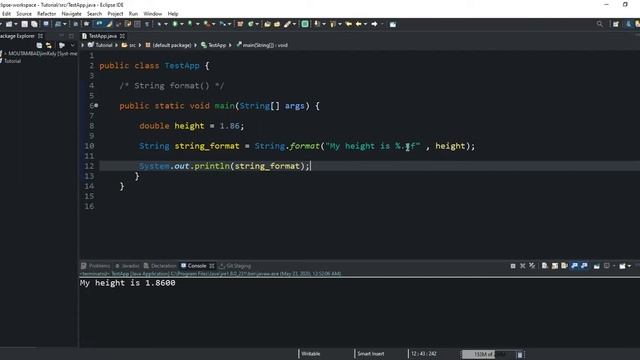The height and width of the screenshot is (360, 640).
Task: Select the Java perspective button
Action: [629, 24]
